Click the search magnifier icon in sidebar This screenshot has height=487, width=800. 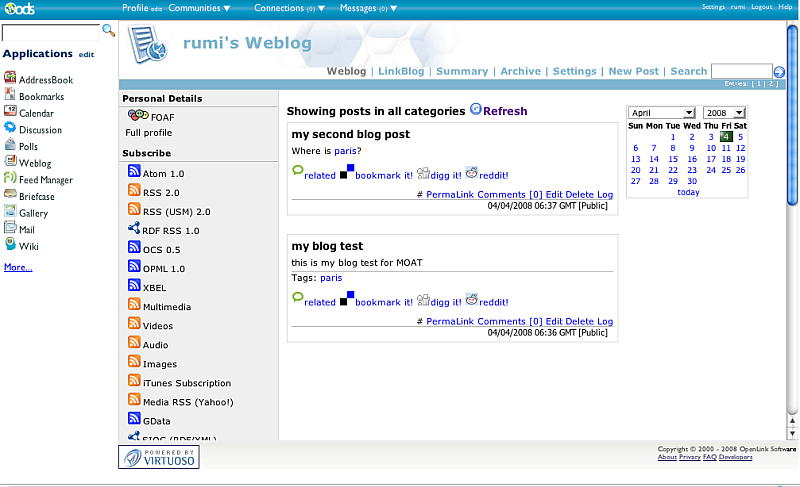point(108,31)
